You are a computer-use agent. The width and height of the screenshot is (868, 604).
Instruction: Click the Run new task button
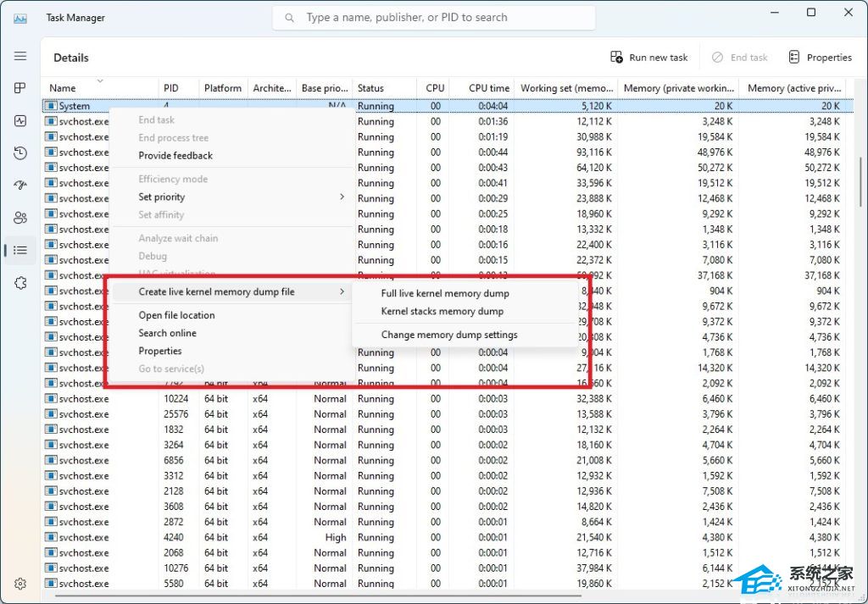(649, 58)
